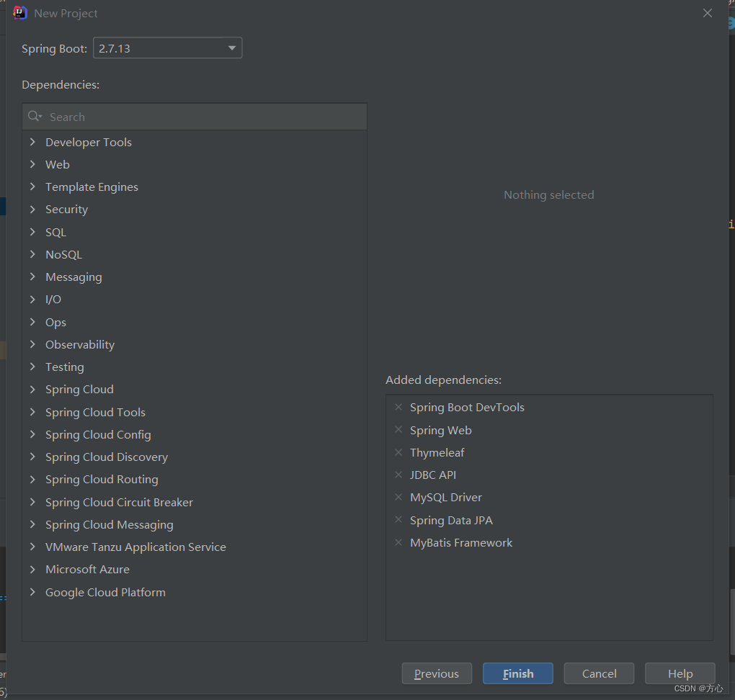Click the Help button

point(680,673)
